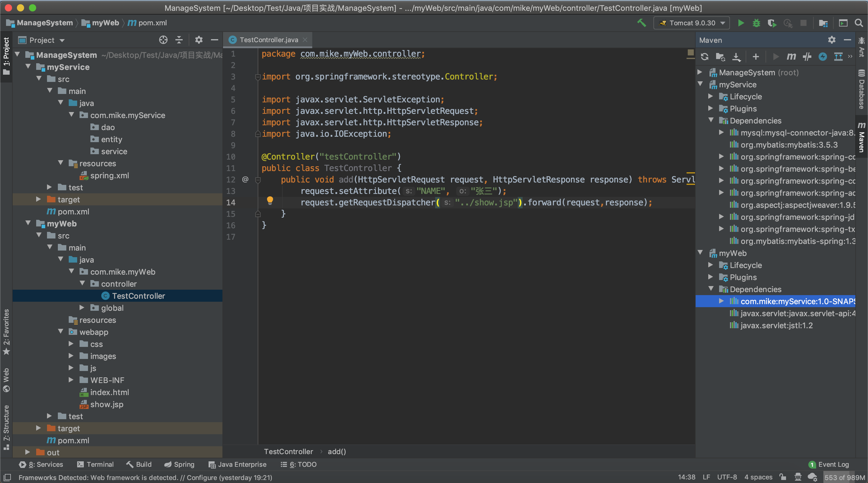Open Project Structure icon in top toolbar
Screen dimensions: 868x483
pyautogui.click(x=823, y=23)
